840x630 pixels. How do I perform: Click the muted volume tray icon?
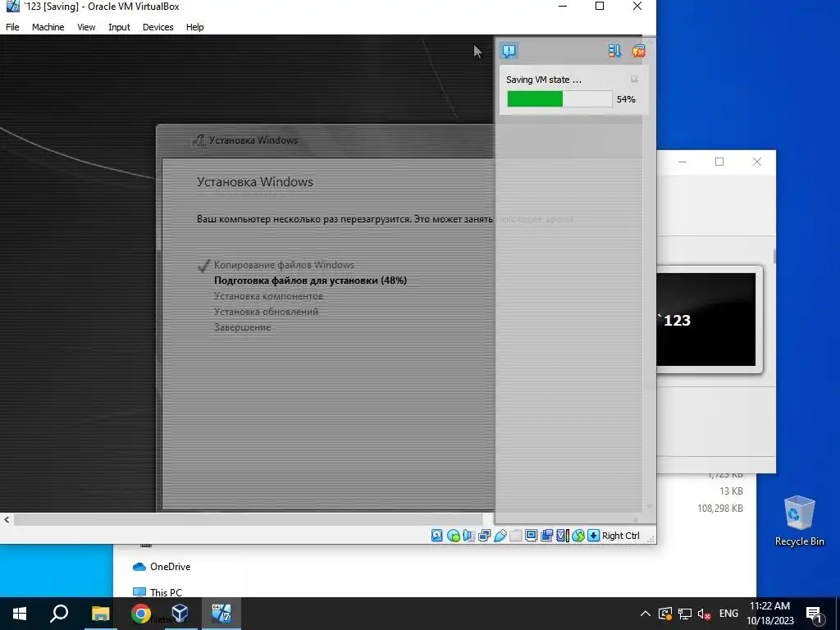tap(704, 614)
